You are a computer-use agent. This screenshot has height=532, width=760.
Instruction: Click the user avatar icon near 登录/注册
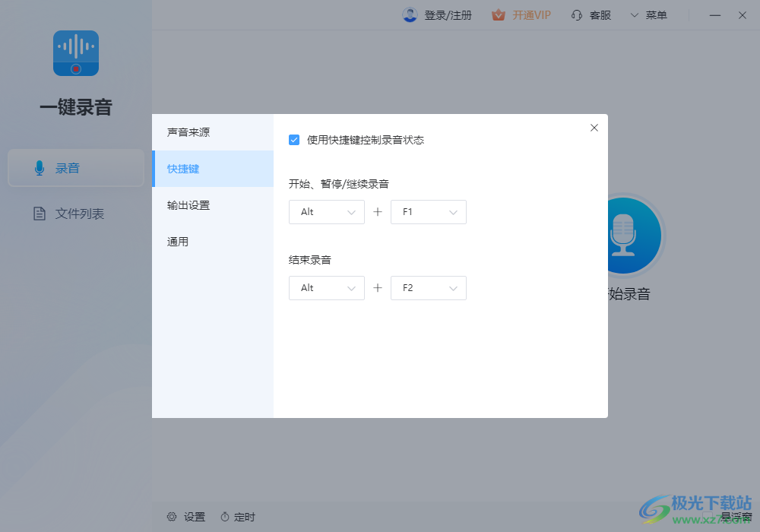(x=409, y=14)
